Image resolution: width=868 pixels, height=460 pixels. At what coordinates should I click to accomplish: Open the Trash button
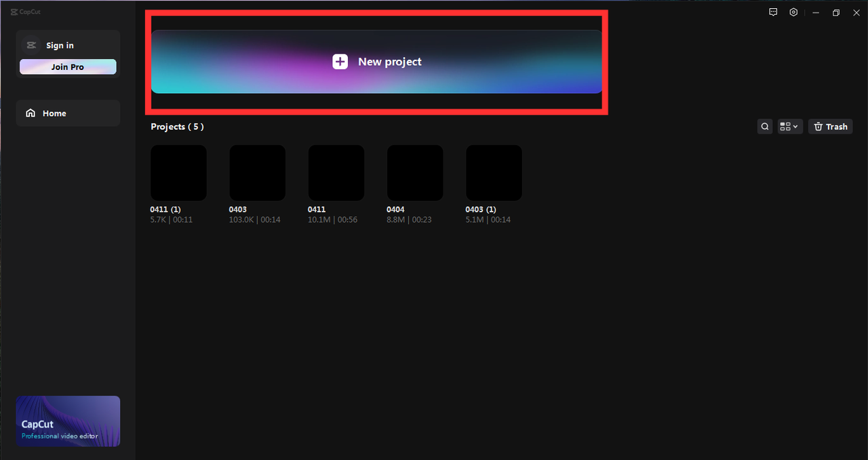click(830, 126)
